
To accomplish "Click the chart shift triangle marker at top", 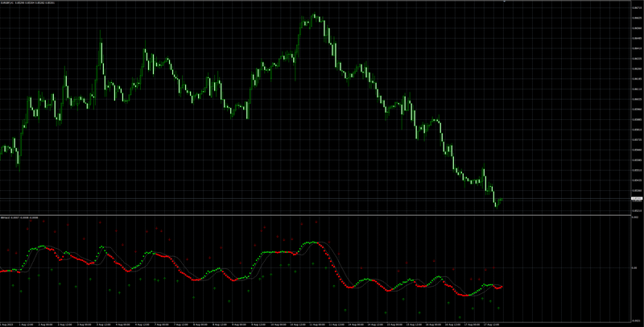I will pyautogui.click(x=505, y=2).
